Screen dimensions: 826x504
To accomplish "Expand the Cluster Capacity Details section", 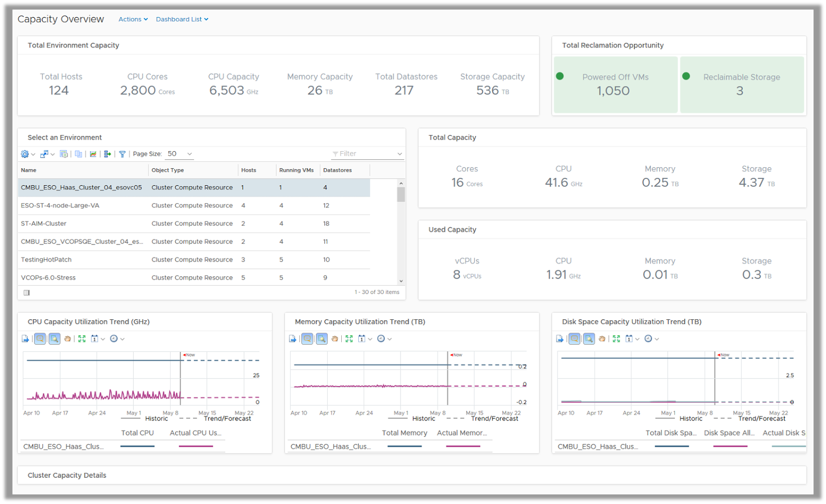I will click(x=67, y=475).
